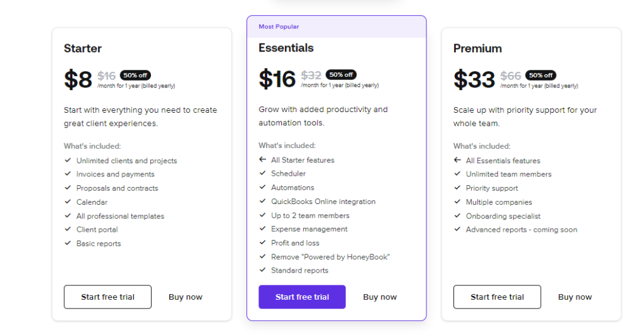
Task: Click the checkmark beside Onboarding specialist
Action: pos(457,215)
